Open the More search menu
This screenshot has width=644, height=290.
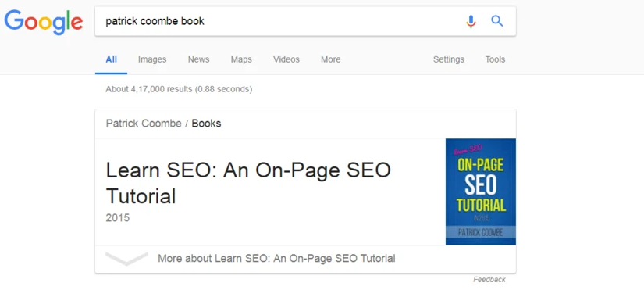[x=331, y=59]
